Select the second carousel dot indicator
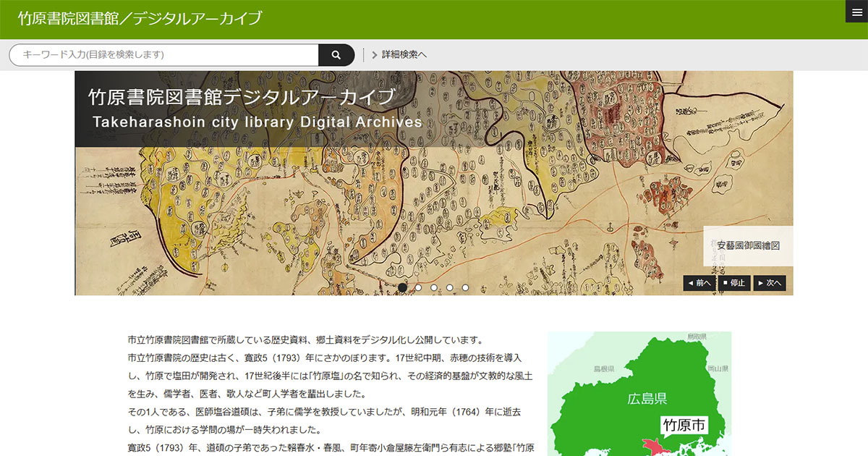868x456 pixels. (418, 287)
